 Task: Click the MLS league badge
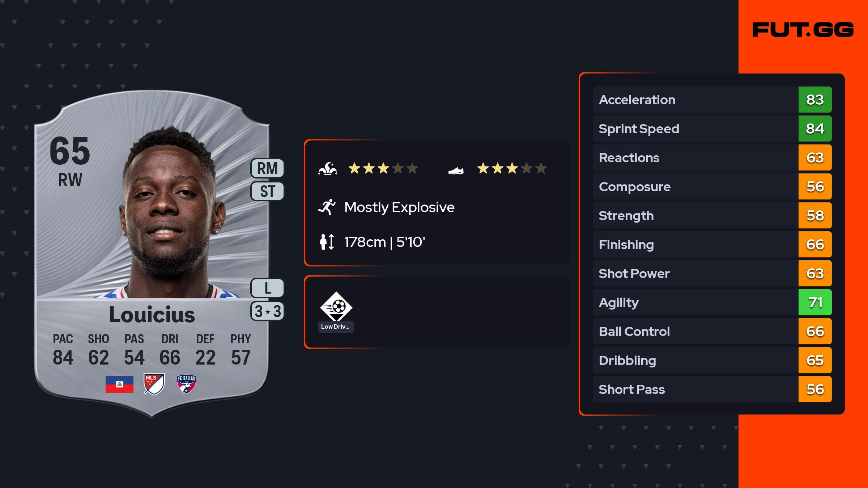click(x=154, y=384)
